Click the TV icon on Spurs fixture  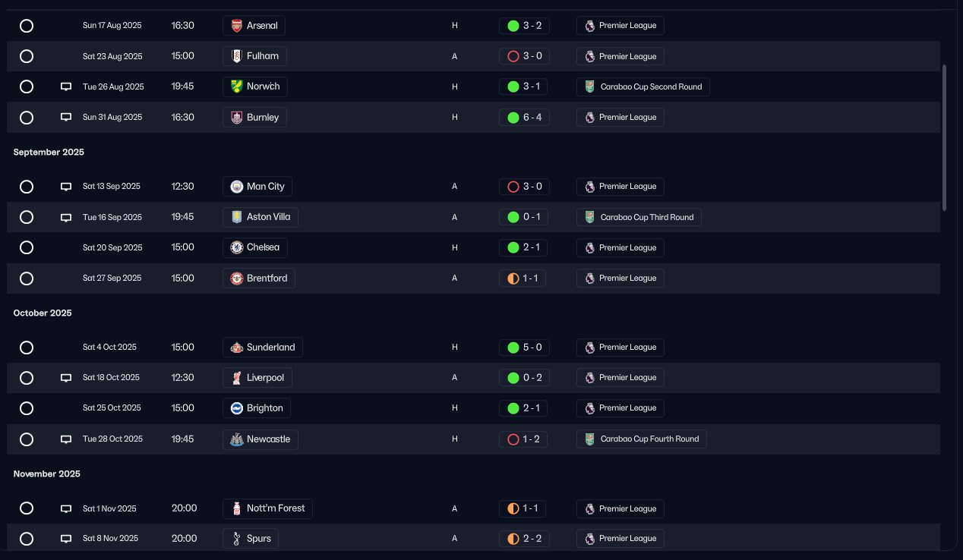pos(66,539)
